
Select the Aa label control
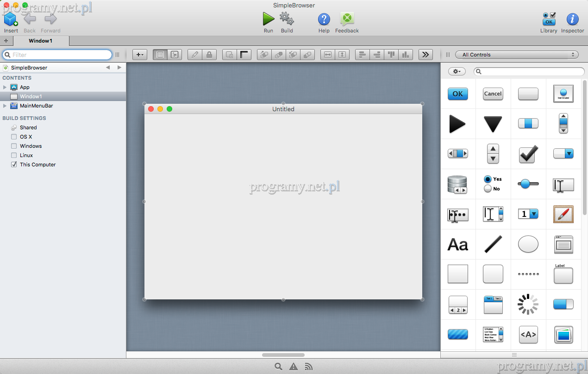click(x=457, y=244)
